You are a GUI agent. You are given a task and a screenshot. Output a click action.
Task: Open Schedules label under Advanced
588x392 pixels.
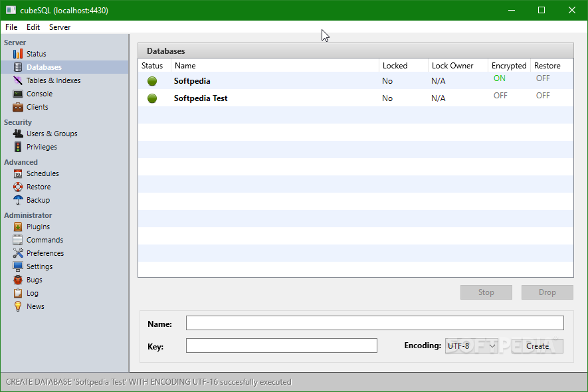click(x=43, y=173)
